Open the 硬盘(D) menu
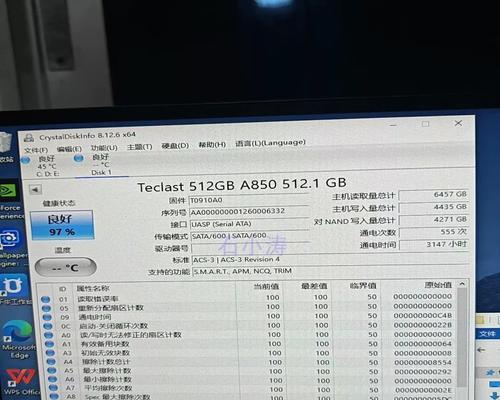Screen dimensions: 500x400 coord(175,146)
